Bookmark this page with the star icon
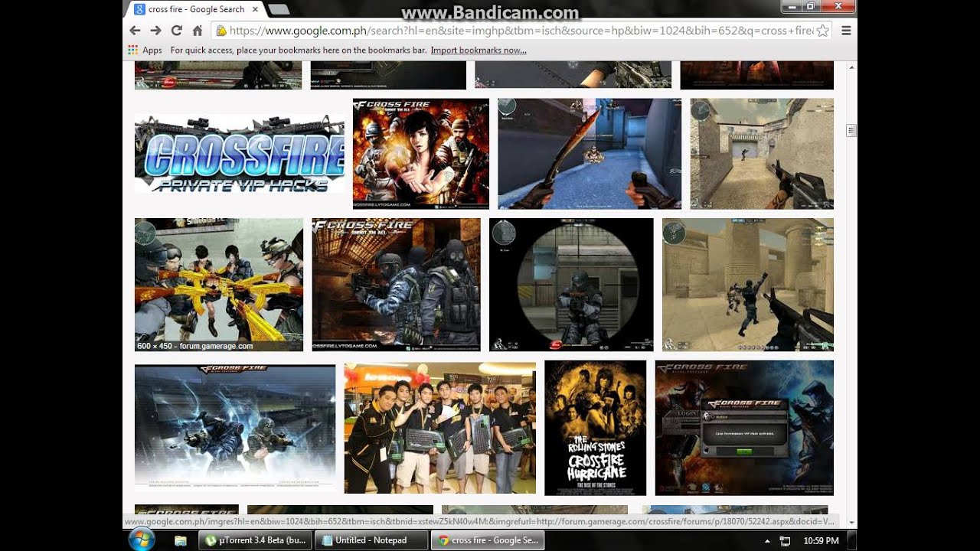This screenshot has width=980, height=551. coord(822,31)
